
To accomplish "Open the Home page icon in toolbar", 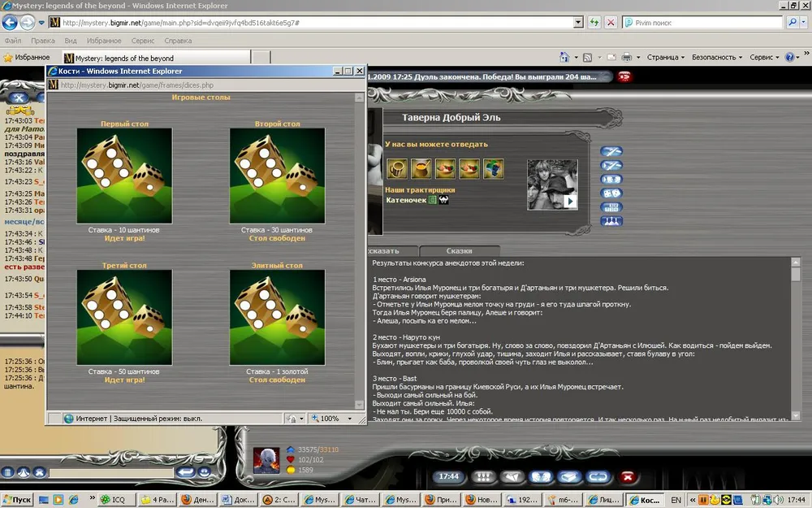I will coord(565,58).
